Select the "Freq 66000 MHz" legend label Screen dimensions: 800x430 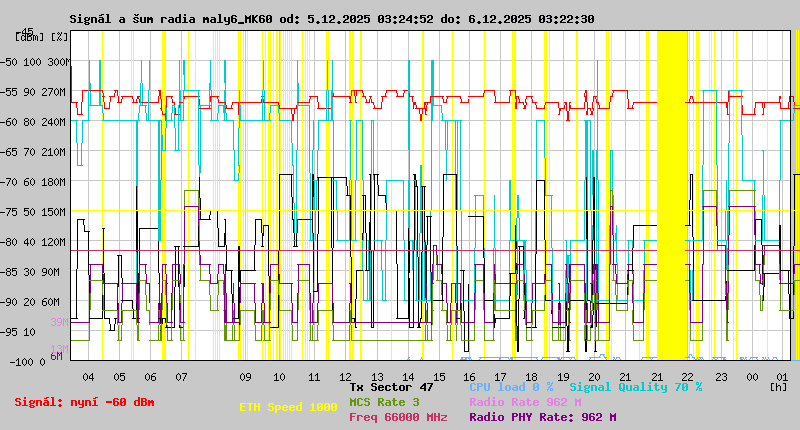[x=398, y=417]
